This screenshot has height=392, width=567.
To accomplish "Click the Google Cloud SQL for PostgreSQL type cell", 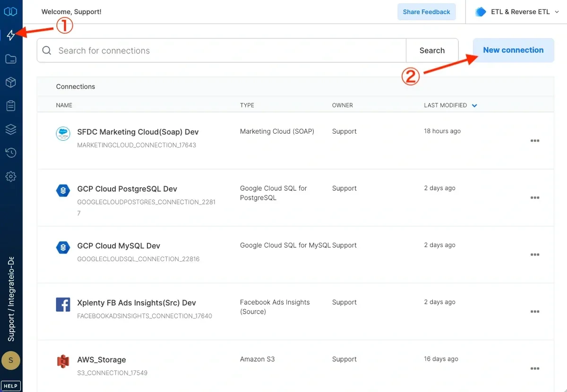I will pos(274,193).
